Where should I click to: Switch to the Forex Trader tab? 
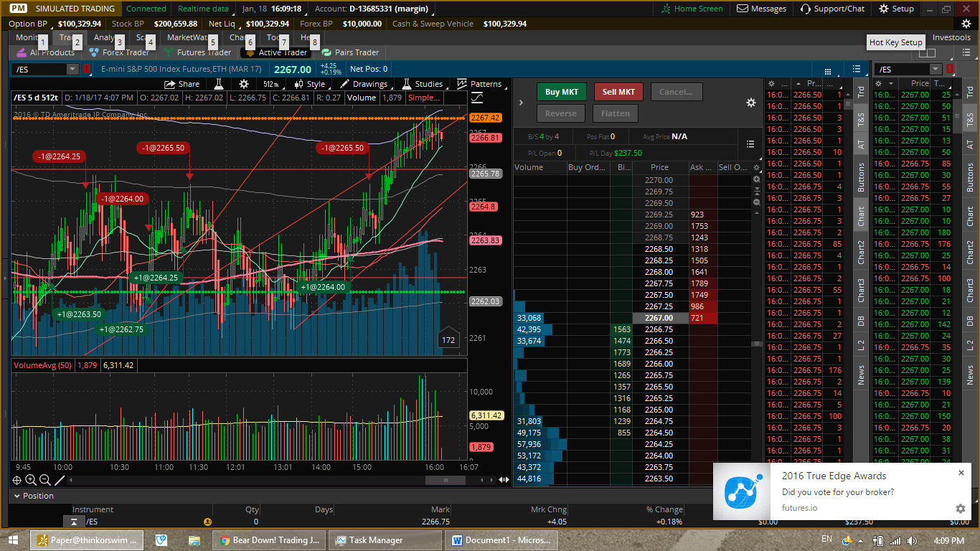click(x=119, y=52)
